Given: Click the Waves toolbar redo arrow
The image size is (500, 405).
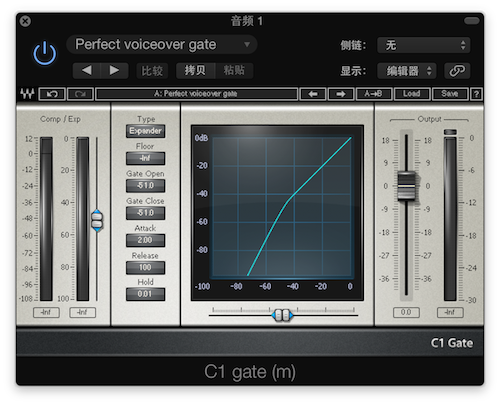Looking at the screenshot, I should click(x=80, y=94).
